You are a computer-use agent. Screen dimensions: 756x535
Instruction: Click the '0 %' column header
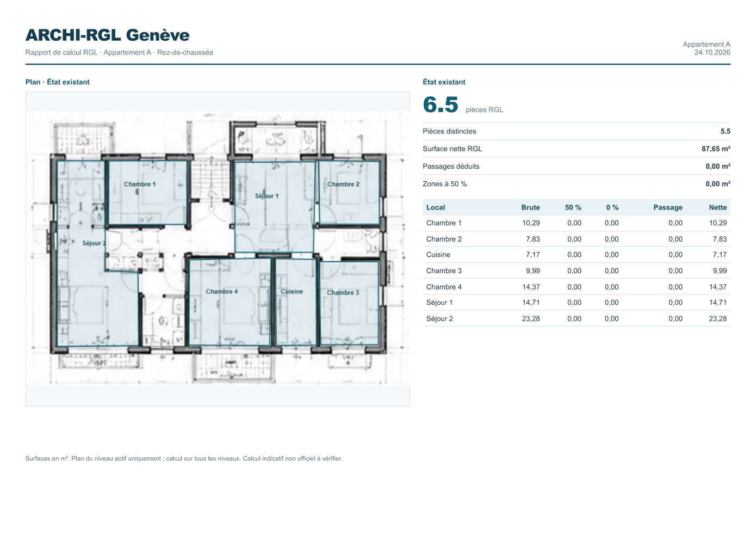612,207
